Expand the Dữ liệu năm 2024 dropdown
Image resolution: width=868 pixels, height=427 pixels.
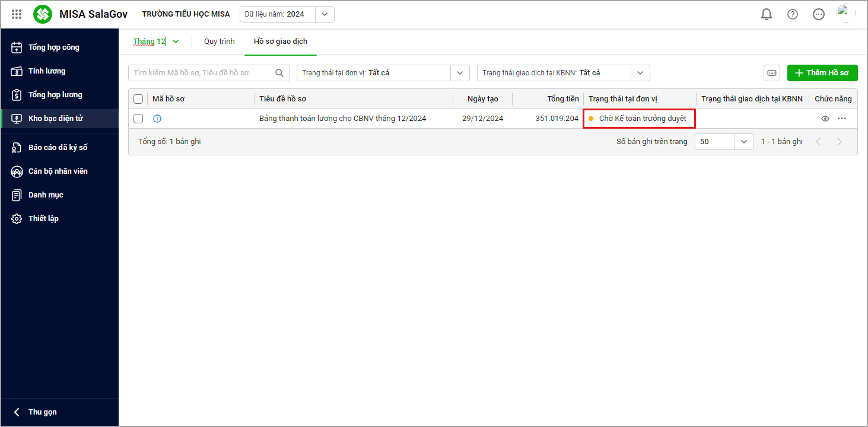point(324,14)
